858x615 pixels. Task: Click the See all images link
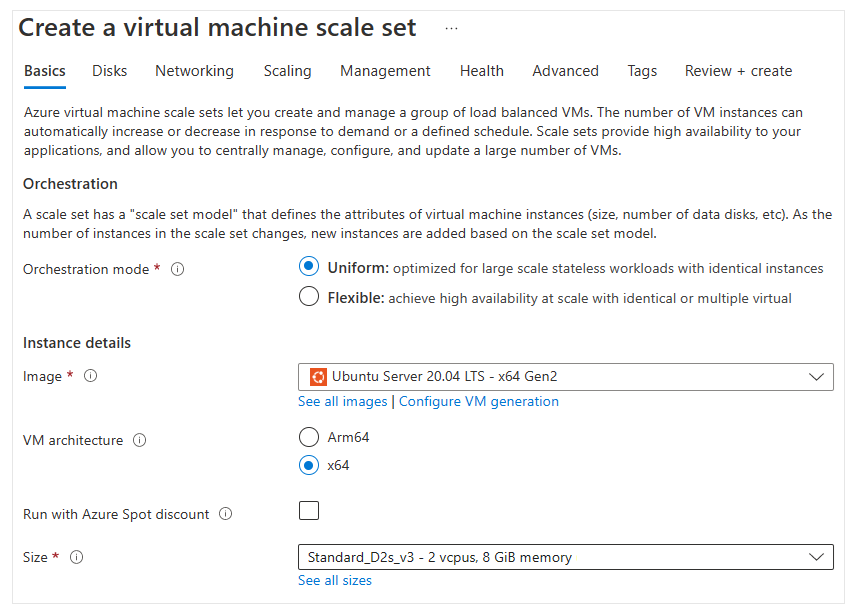(x=342, y=401)
